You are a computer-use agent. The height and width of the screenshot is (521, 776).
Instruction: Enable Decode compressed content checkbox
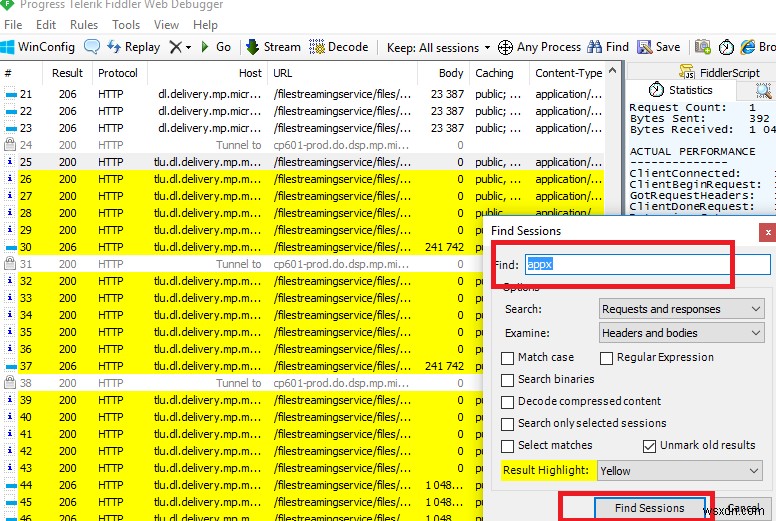[507, 402]
